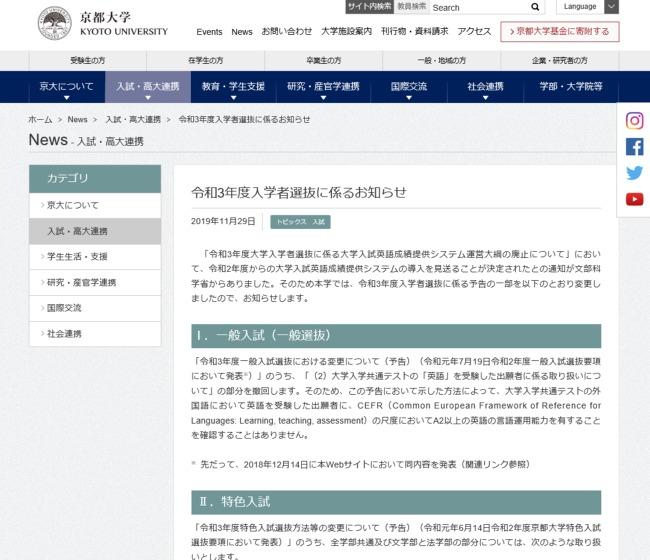Click the heading Ⅰ. 一般入試（一般選抜）
The width and height of the screenshot is (650, 560).
point(396,336)
